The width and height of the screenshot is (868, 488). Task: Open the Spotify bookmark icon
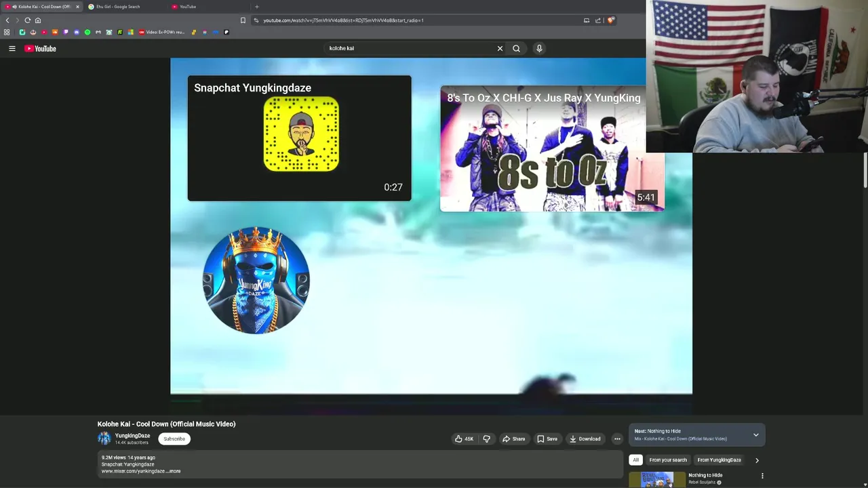coord(87,32)
